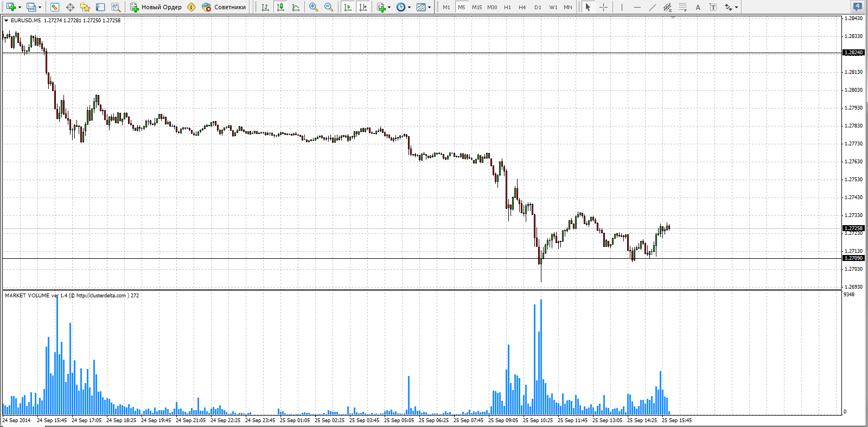Viewport: 868px width, 427px height.
Task: Switch chart to bar chart mode
Action: click(265, 7)
